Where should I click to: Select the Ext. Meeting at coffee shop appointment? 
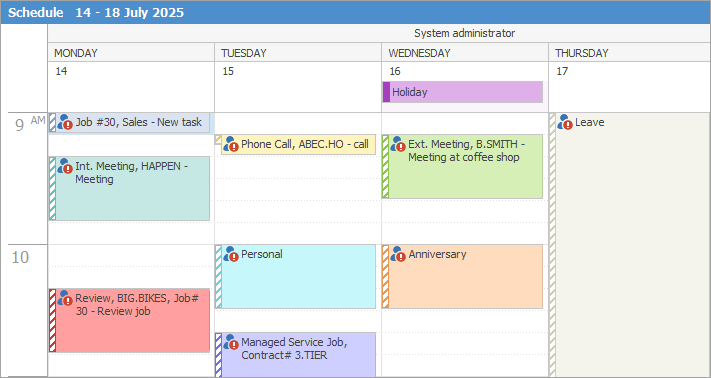[463, 166]
